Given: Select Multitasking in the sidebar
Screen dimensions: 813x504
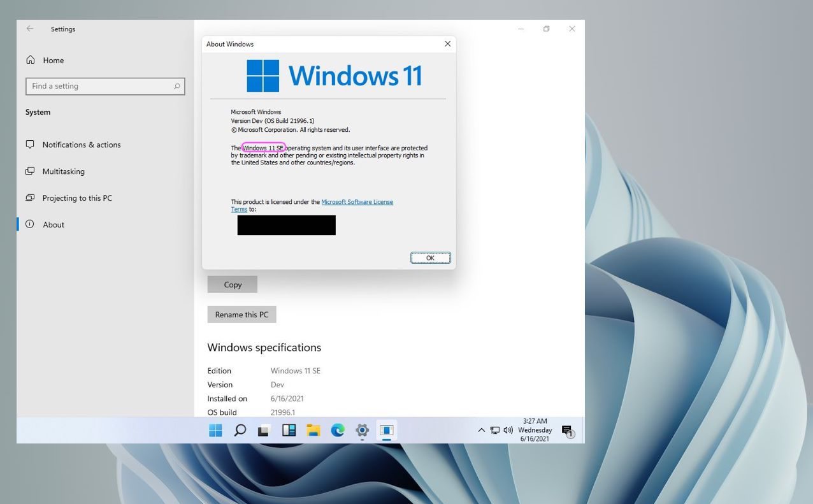Looking at the screenshot, I should 63,171.
